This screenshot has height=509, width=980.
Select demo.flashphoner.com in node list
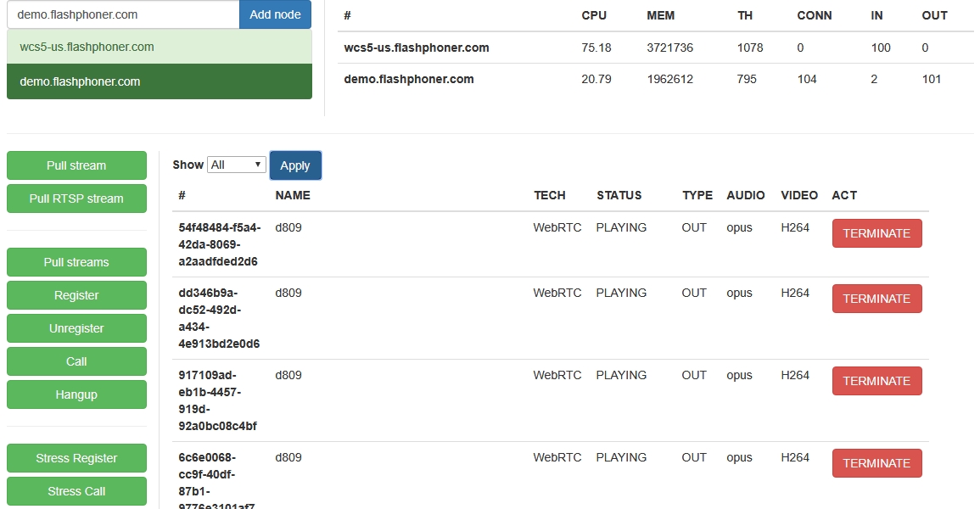coord(159,81)
